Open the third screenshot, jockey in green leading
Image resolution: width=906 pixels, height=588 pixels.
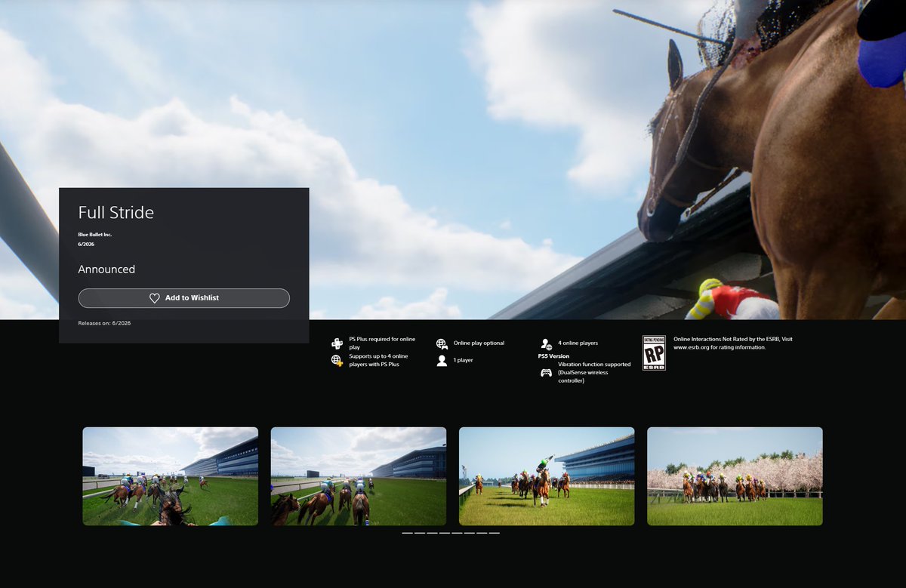547,476
